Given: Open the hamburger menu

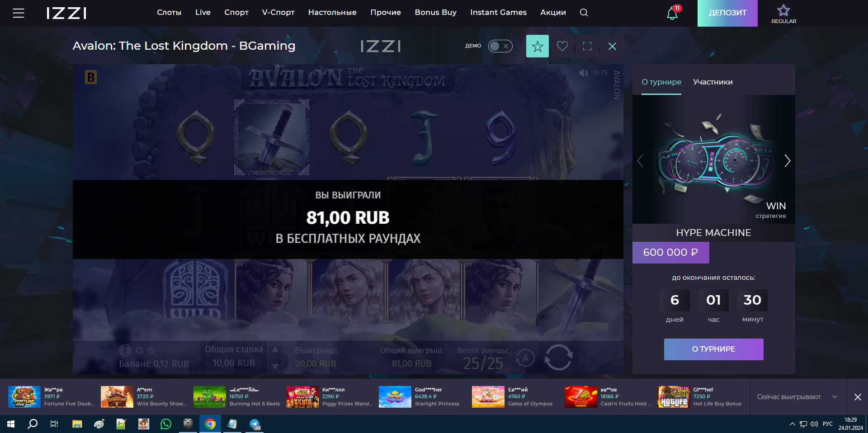Looking at the screenshot, I should [x=19, y=13].
